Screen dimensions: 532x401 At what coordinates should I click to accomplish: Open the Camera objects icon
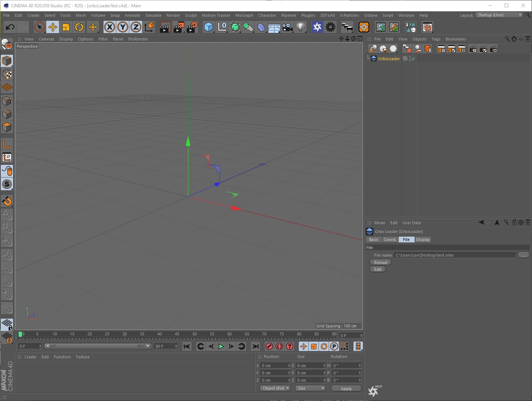point(287,27)
